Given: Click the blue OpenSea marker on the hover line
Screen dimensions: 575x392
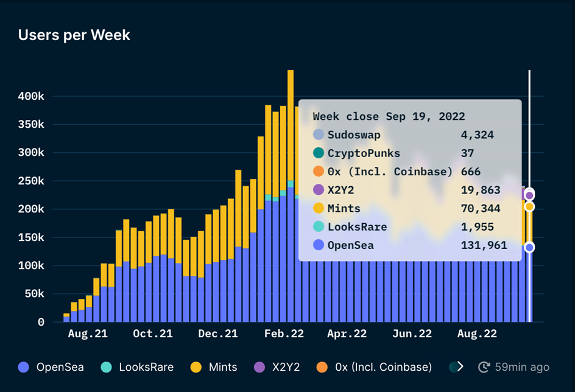Looking at the screenshot, I should [529, 248].
